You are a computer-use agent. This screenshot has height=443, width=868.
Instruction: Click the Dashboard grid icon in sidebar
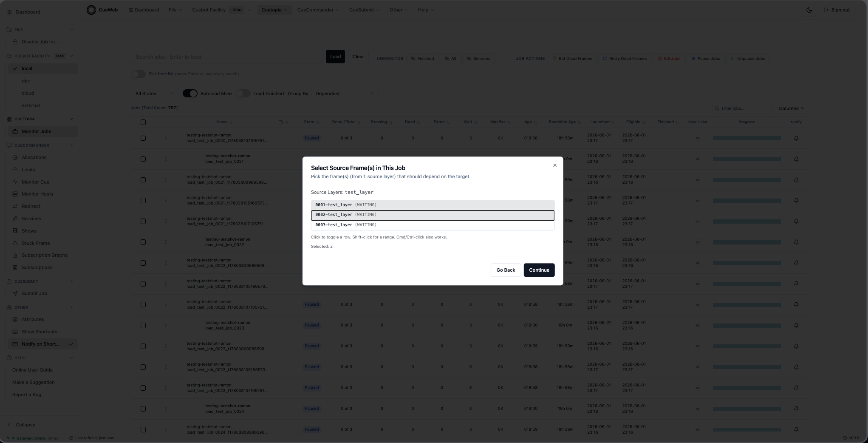[x=9, y=12]
